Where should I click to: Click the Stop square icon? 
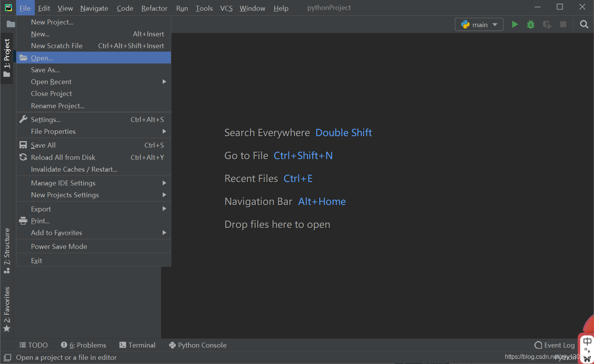click(x=563, y=24)
